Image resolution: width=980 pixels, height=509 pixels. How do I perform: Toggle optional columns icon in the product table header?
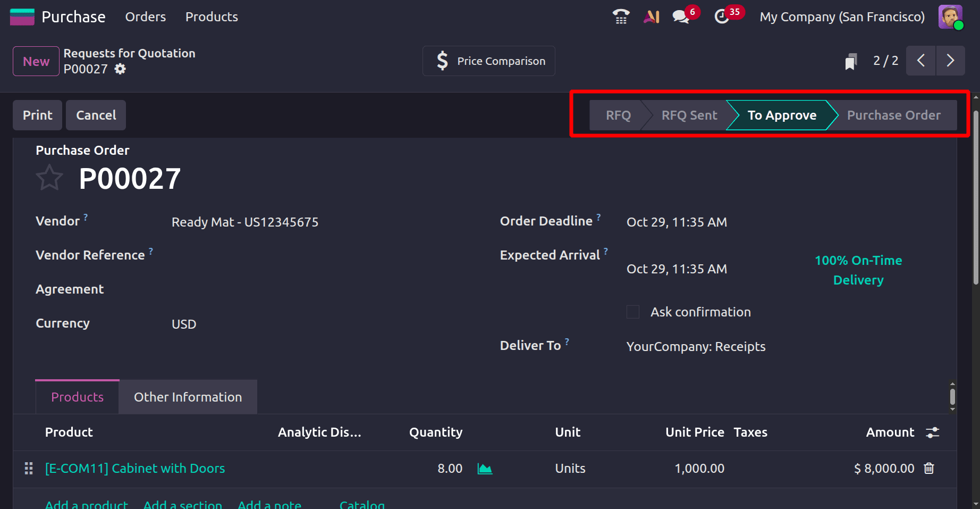point(933,432)
